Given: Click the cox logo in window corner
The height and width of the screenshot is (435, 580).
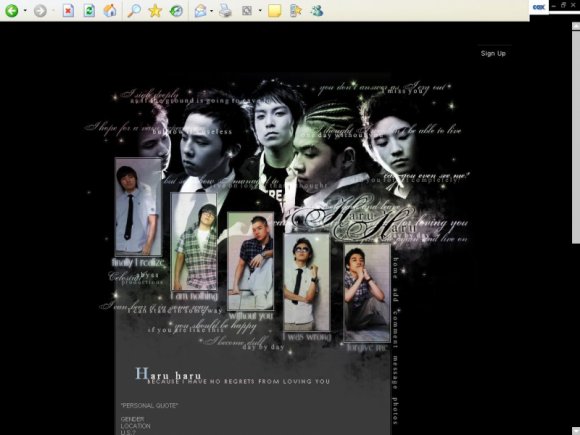Looking at the screenshot, I should (539, 7).
